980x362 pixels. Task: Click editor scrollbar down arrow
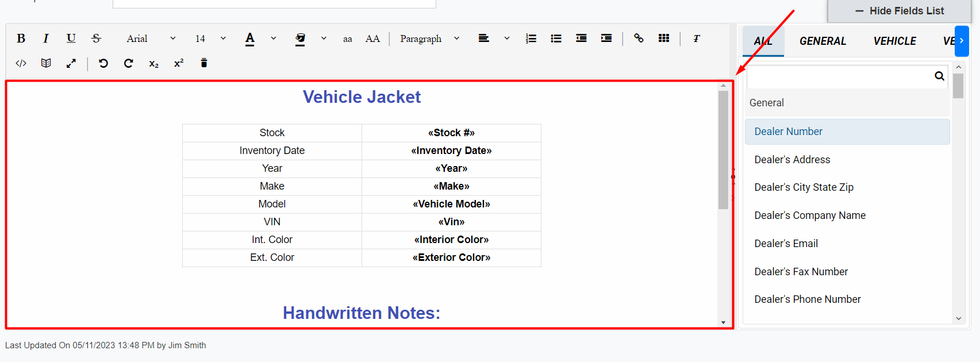723,322
